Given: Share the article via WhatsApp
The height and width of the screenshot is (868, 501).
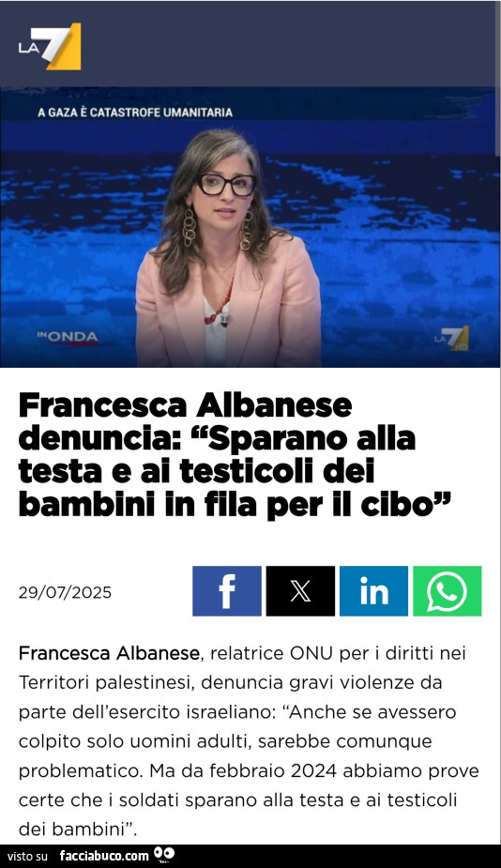Looking at the screenshot, I should pyautogui.click(x=448, y=590).
